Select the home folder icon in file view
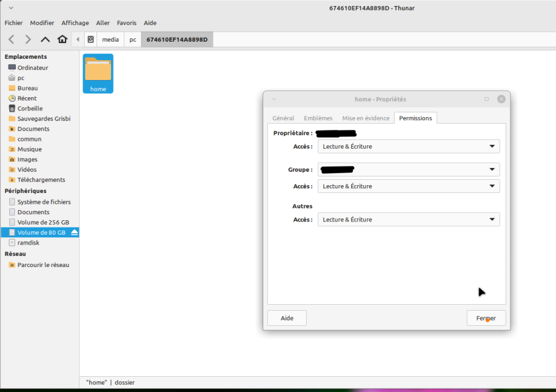Screen dimensions: 556x392 click(98, 73)
